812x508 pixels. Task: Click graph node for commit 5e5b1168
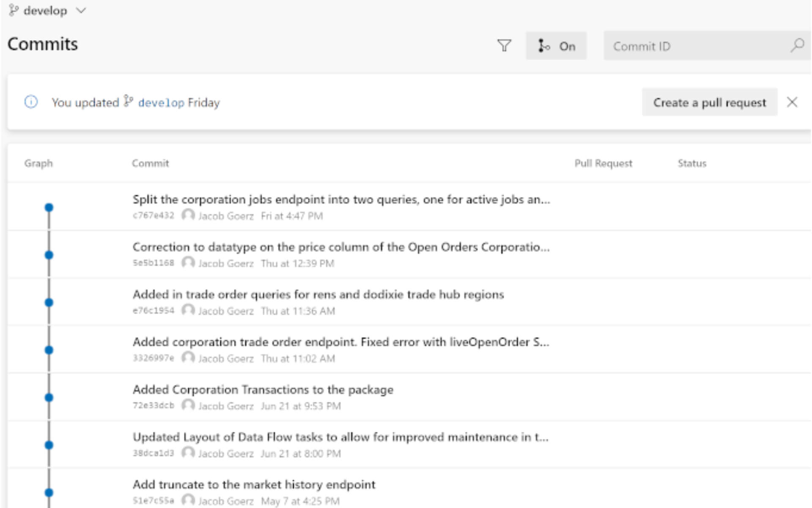click(49, 255)
